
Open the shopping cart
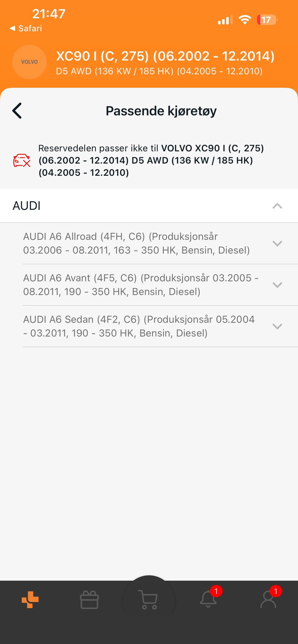(149, 600)
